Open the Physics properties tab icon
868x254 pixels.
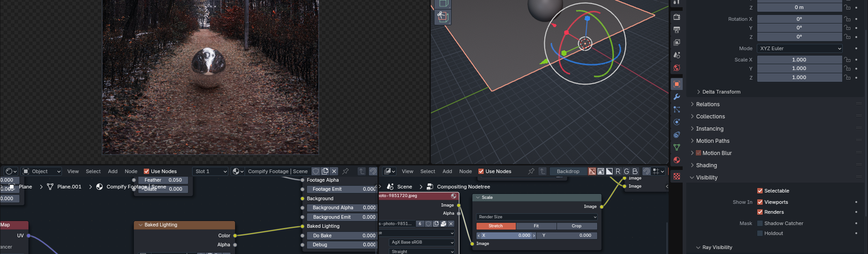[x=677, y=122]
